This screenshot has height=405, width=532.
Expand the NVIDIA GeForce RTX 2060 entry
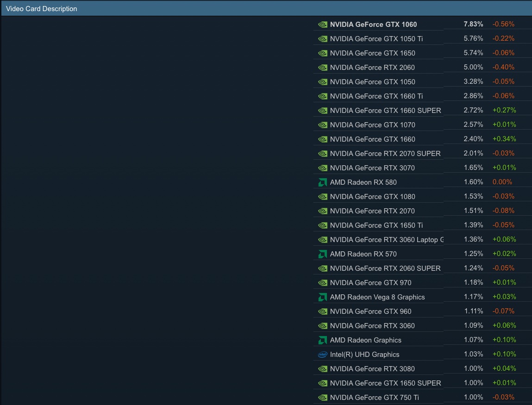coord(371,67)
